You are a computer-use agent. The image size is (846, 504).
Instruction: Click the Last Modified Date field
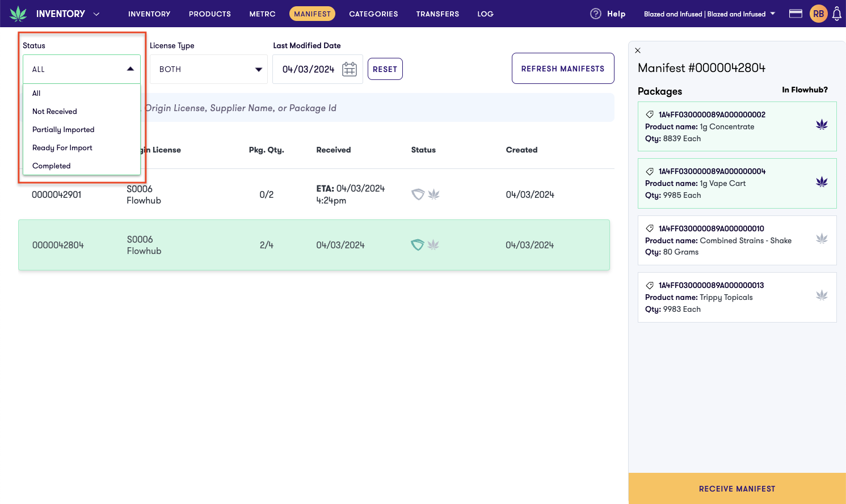click(318, 69)
